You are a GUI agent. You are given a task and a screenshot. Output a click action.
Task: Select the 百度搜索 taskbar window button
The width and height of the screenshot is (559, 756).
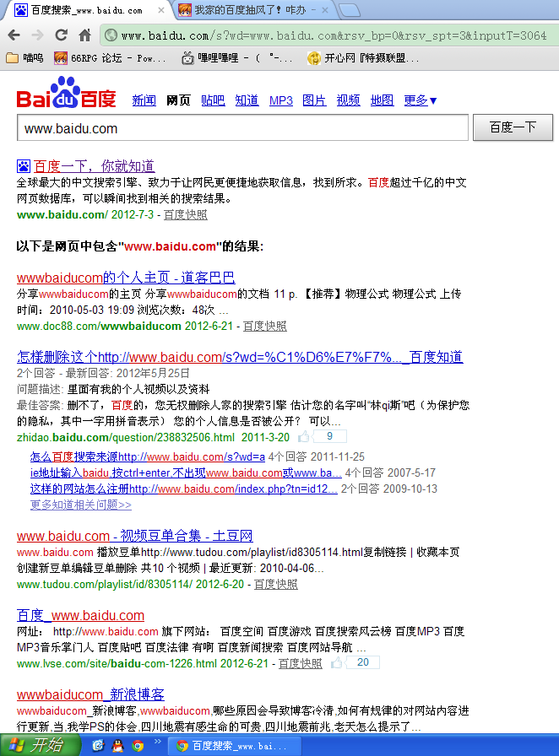[235, 746]
